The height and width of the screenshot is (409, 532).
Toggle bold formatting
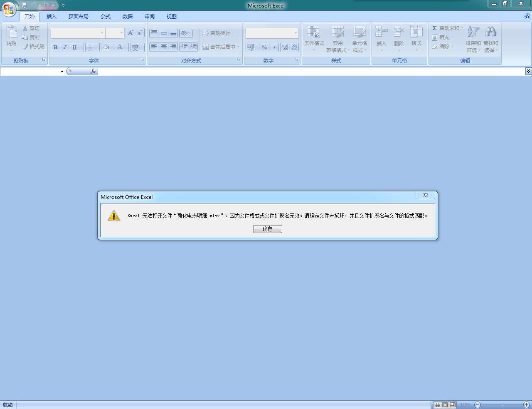(x=55, y=47)
